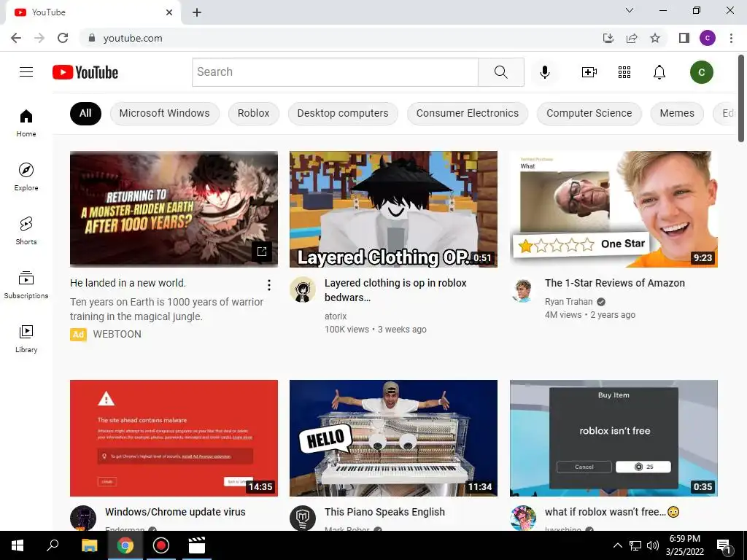Click the YouTube logo
747x560 pixels.
click(85, 72)
